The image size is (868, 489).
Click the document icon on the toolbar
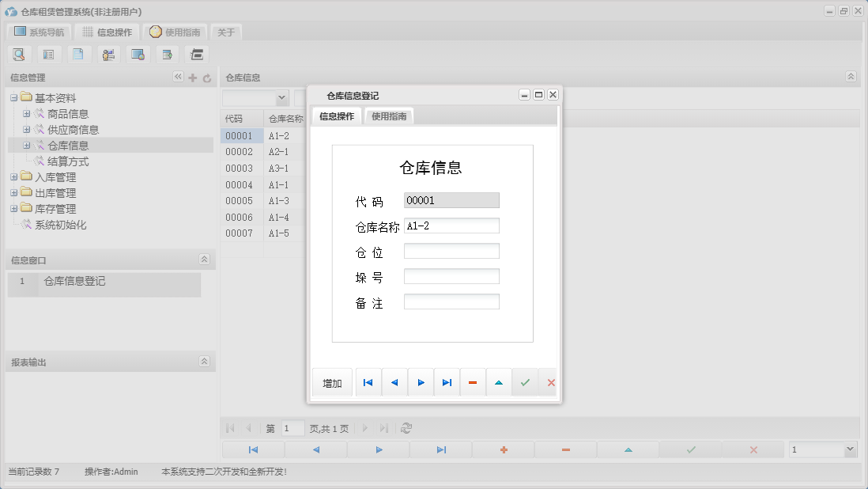tap(77, 54)
